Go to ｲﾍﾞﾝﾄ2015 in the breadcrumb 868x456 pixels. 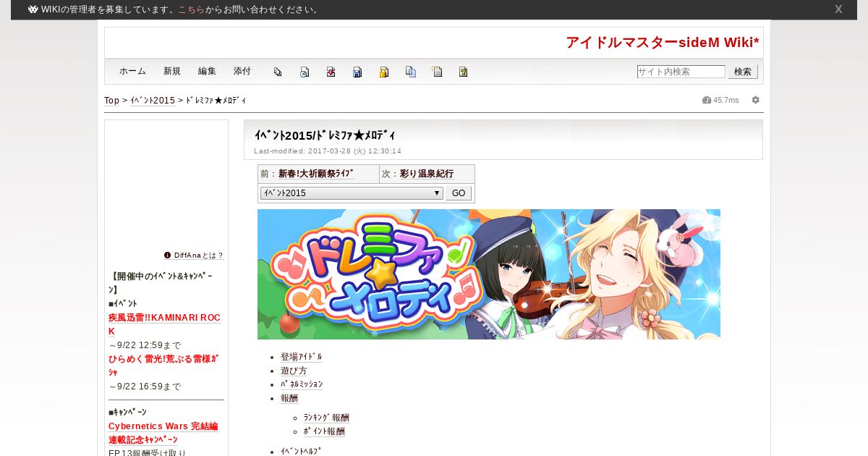[153, 101]
